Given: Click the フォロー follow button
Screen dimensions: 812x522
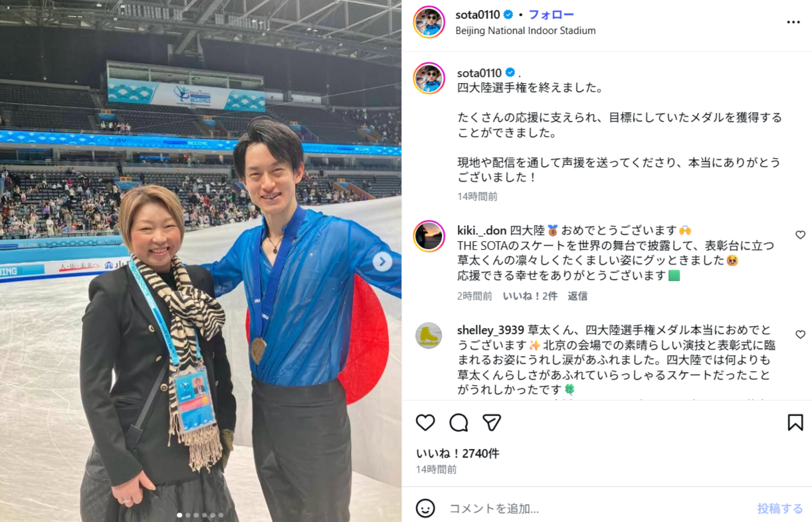Looking at the screenshot, I should tap(551, 15).
